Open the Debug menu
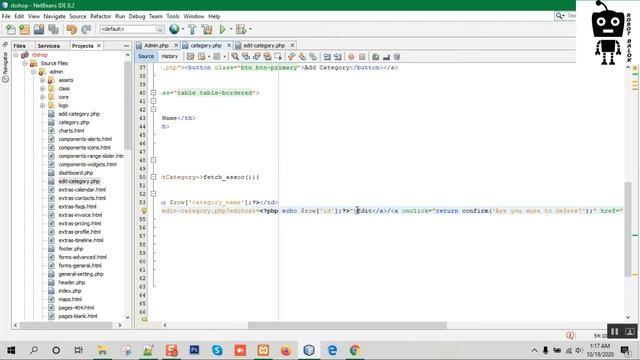The height and width of the screenshot is (360, 640). point(137,16)
